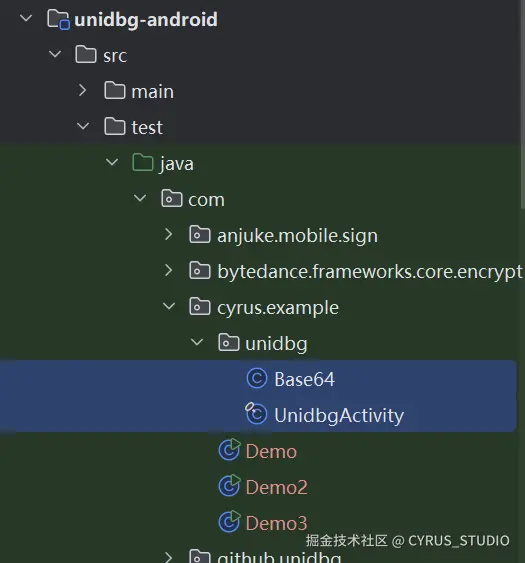Expand the github.unidbg package chevron
Viewport: 525px width, 563px height.
pyautogui.click(x=168, y=557)
